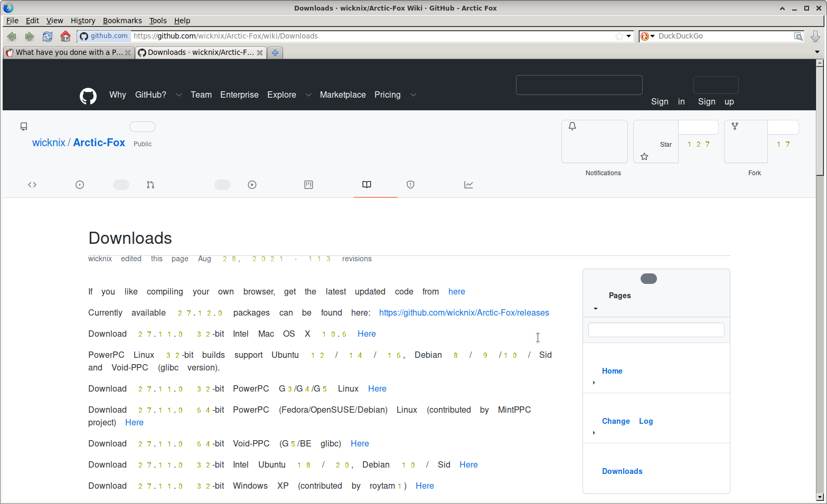Screen dimensions: 827x504
Task: Open the Code tab icon in repository nav
Action: pos(32,185)
